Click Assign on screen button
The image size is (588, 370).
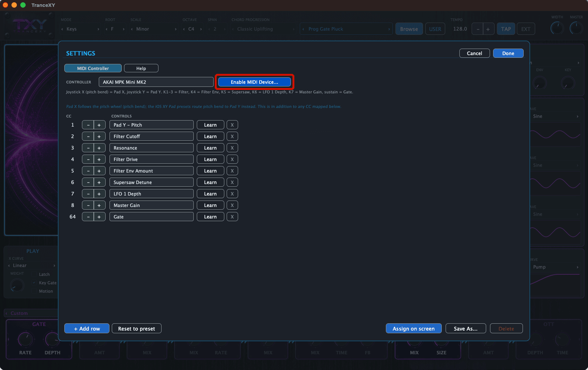[x=414, y=328]
